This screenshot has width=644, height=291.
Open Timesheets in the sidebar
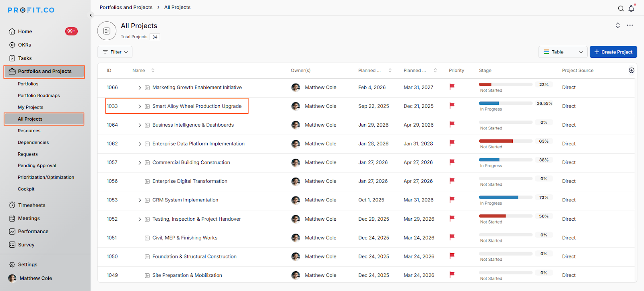pos(31,205)
